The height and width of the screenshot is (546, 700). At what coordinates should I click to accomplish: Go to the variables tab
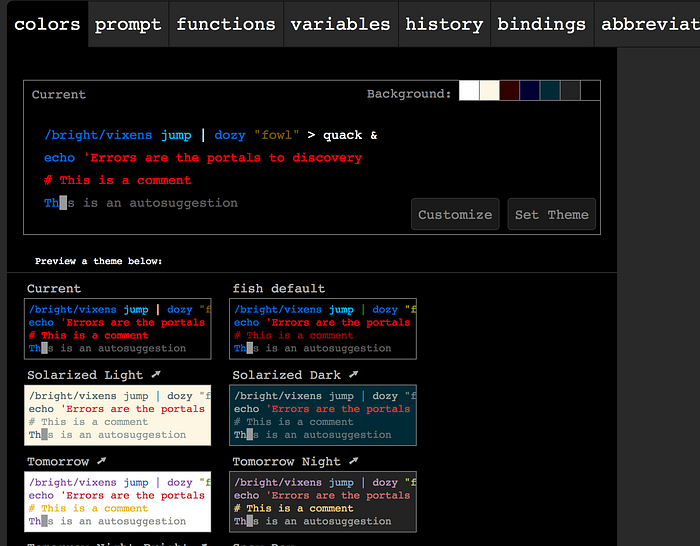point(341,24)
